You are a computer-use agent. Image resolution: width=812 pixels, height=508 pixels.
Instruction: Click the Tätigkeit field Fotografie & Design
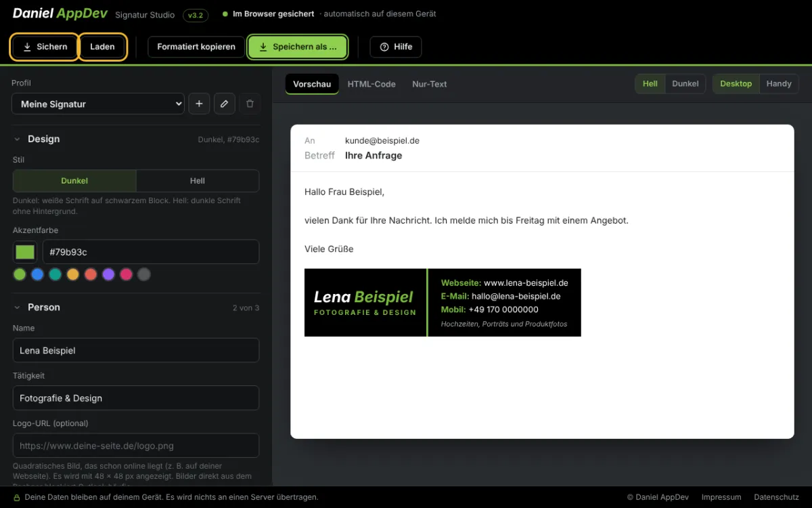(136, 398)
